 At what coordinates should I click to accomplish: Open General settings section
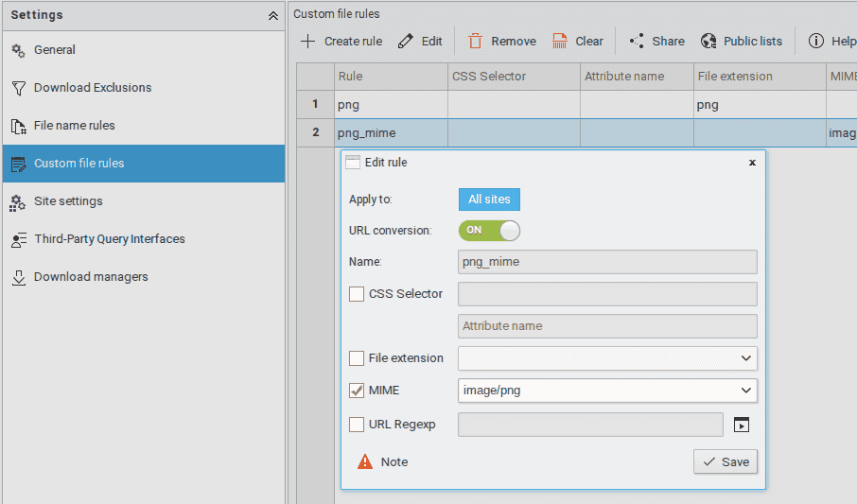tap(144, 50)
